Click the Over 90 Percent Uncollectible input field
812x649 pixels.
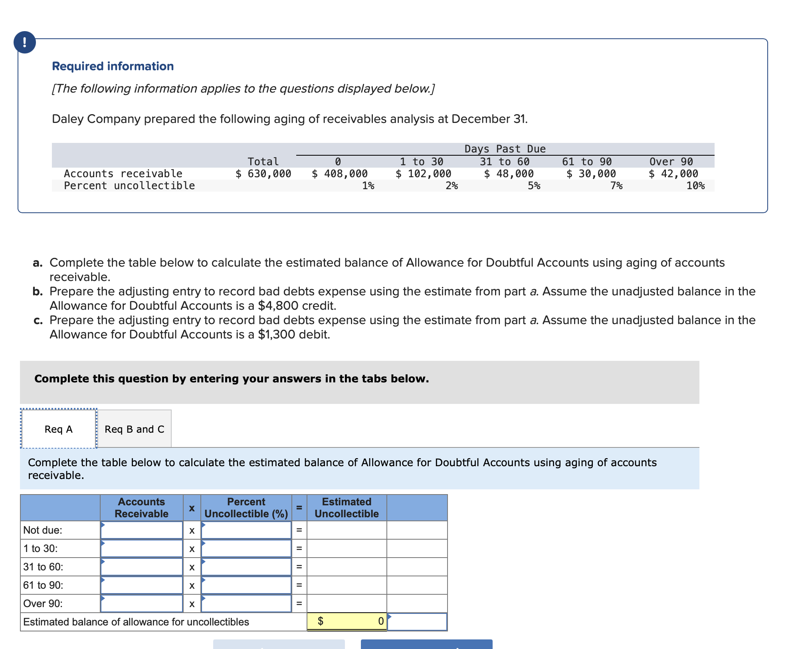(x=246, y=603)
